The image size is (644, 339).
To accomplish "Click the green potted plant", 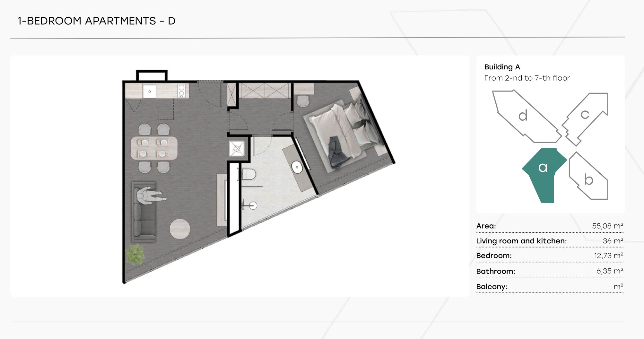I will coord(135,254).
